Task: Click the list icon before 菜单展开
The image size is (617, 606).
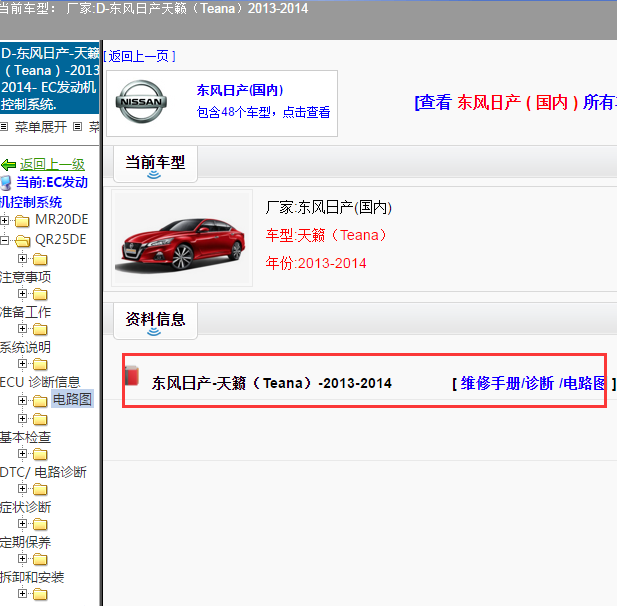Action: [4, 127]
